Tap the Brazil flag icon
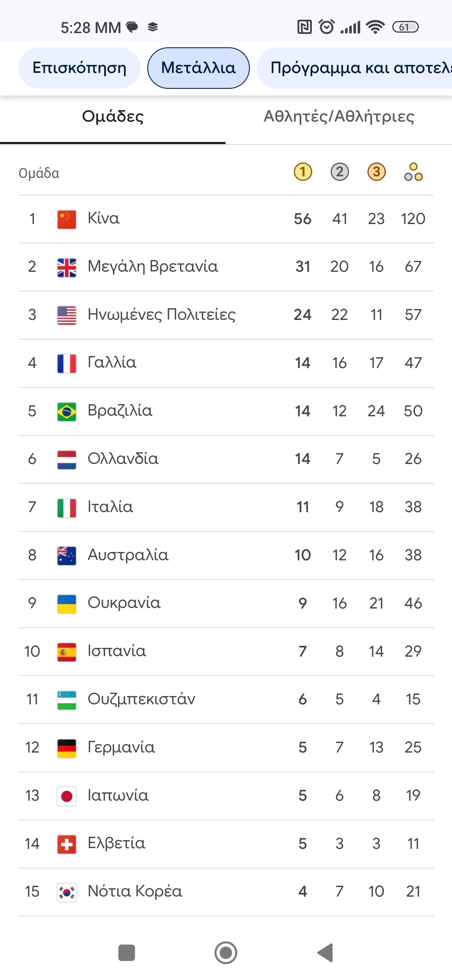The height and width of the screenshot is (980, 452). click(67, 412)
